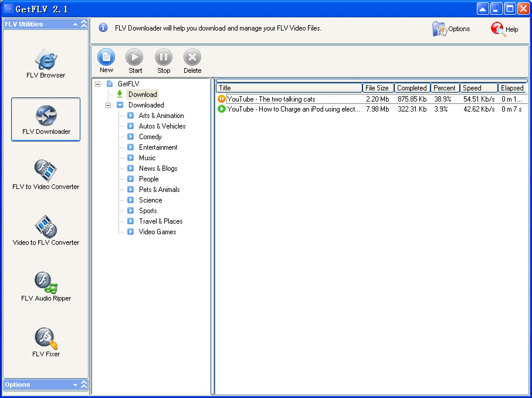Click the green downloading status icon
The width and height of the screenshot is (532, 398).
(x=222, y=109)
